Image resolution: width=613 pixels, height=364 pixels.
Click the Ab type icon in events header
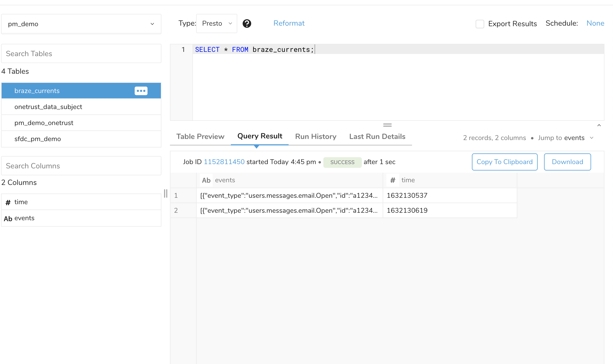tap(206, 180)
